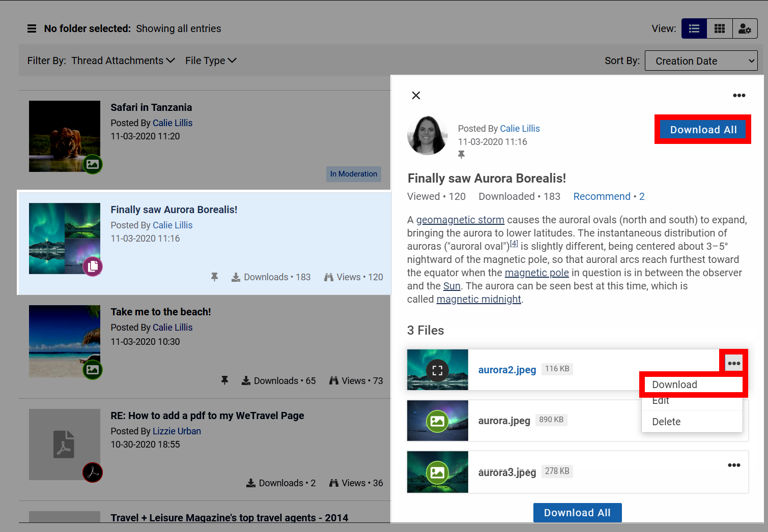This screenshot has width=768, height=532.
Task: Open the Creation Date sort dropdown
Action: point(701,61)
